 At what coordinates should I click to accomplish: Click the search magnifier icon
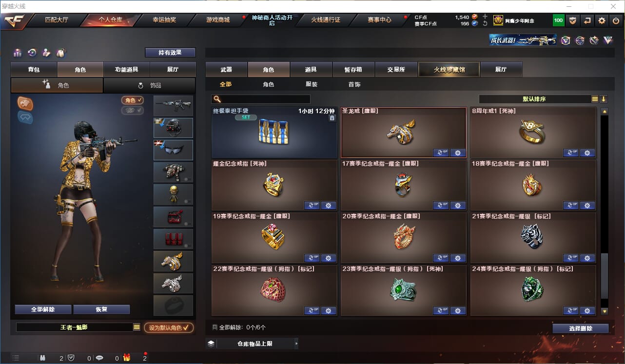click(216, 99)
